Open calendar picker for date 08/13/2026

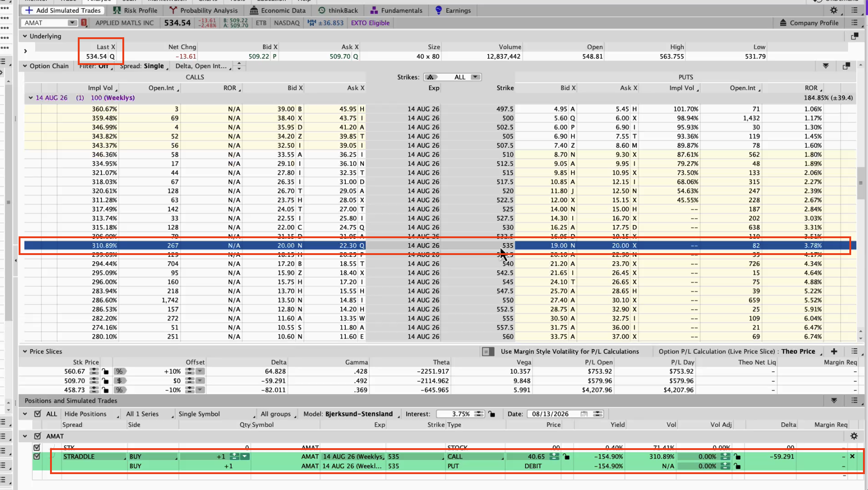click(x=584, y=414)
